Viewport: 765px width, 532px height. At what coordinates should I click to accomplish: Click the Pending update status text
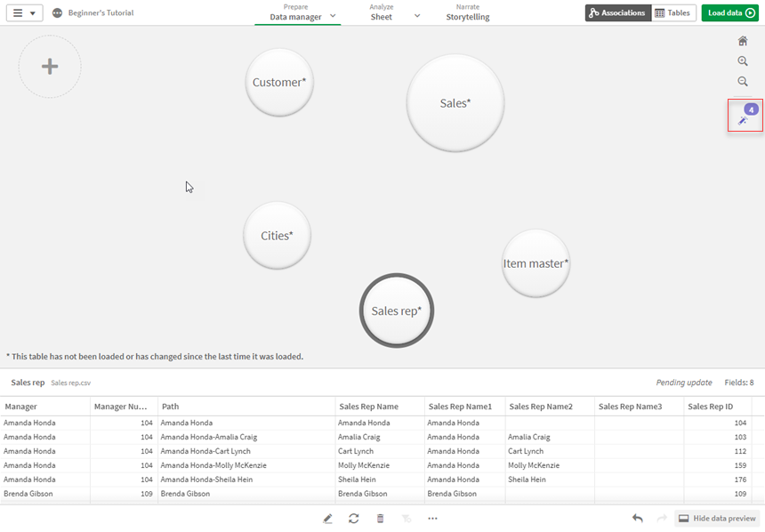pos(683,383)
